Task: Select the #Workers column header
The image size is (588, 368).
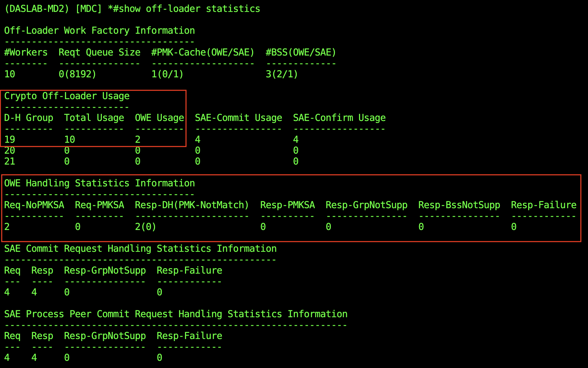Action: click(25, 52)
